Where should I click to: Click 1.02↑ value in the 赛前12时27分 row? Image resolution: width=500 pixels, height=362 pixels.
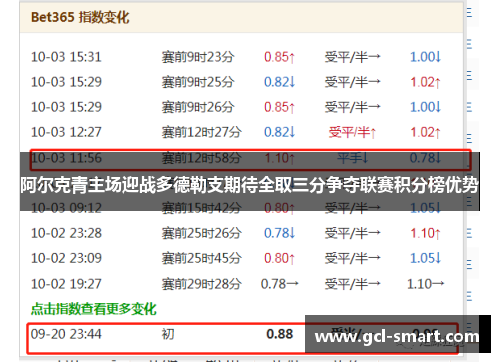click(x=425, y=132)
